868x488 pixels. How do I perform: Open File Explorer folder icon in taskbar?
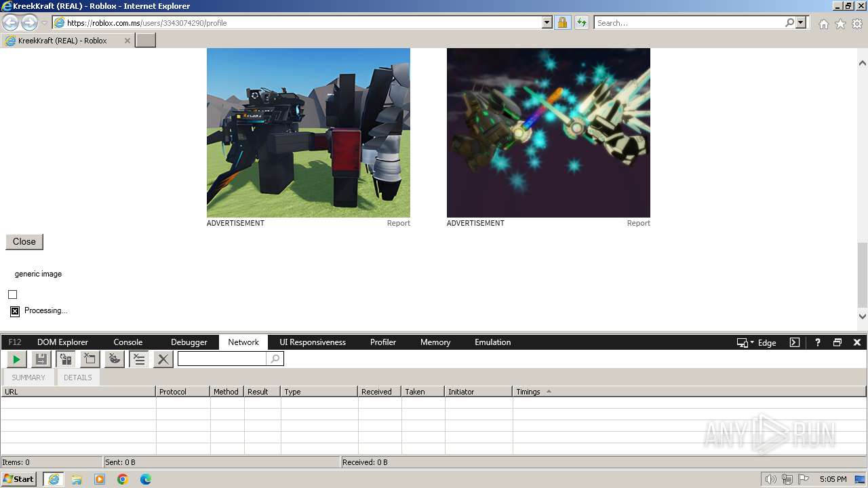click(77, 479)
